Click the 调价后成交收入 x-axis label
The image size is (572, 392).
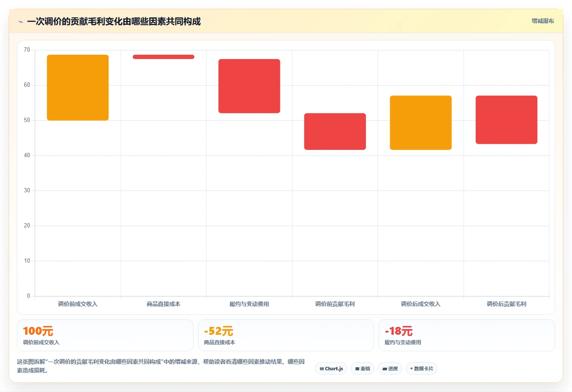pos(421,304)
